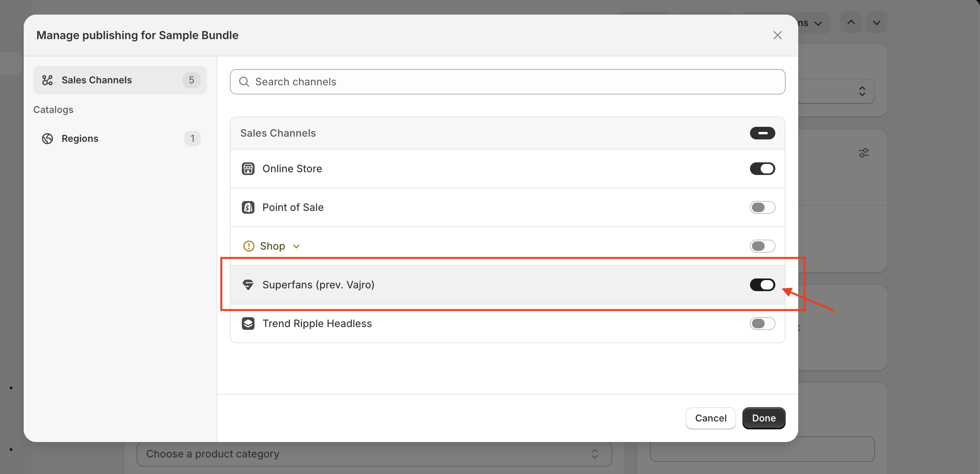
Task: Click the Cancel button
Action: coord(710,418)
